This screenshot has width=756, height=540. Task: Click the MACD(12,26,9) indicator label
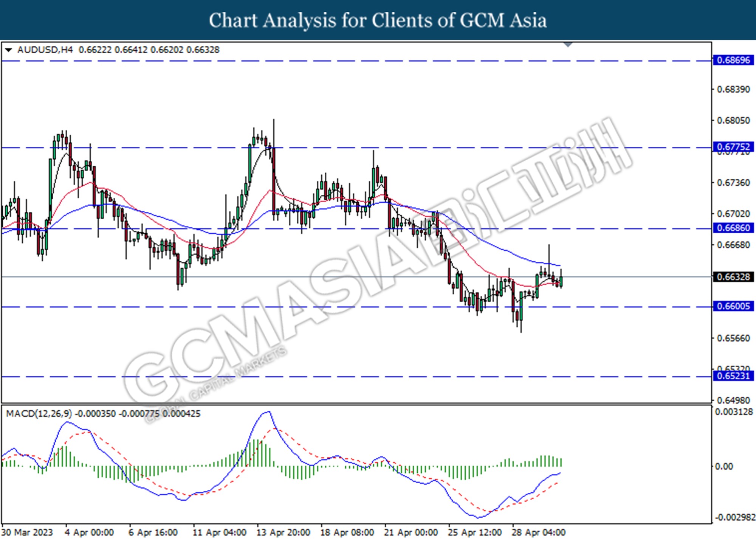pos(39,414)
